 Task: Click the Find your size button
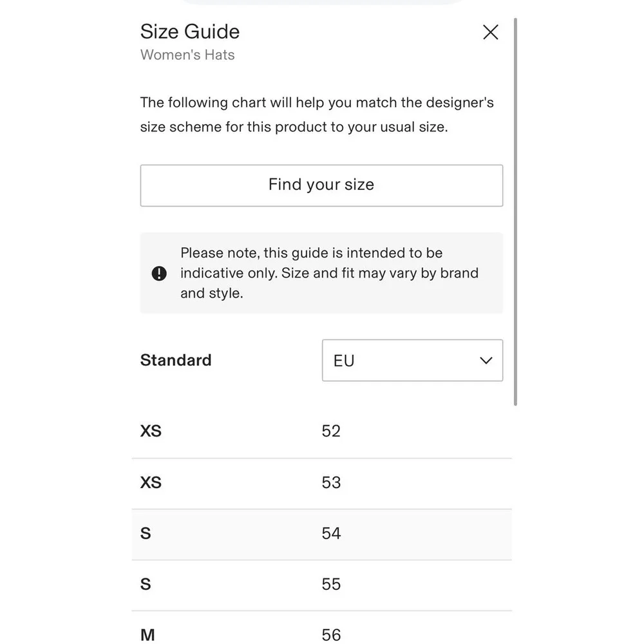tap(321, 185)
